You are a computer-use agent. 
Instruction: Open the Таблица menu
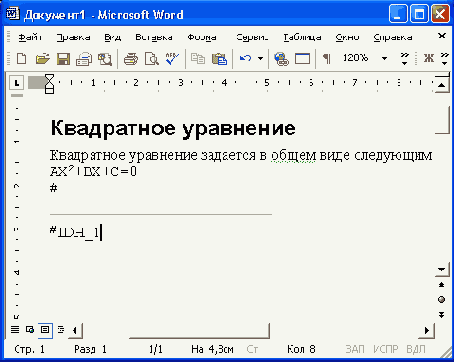302,37
